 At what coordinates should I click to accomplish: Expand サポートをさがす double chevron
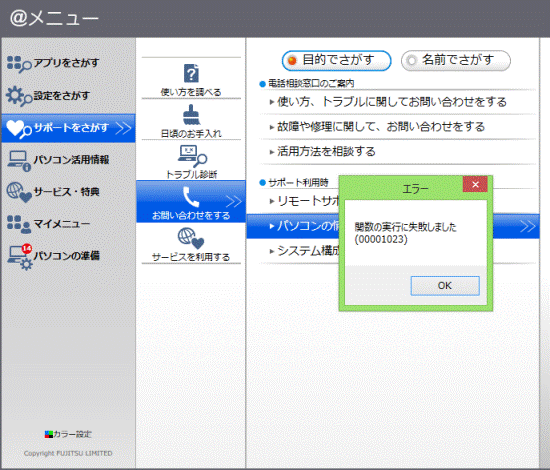[123, 128]
